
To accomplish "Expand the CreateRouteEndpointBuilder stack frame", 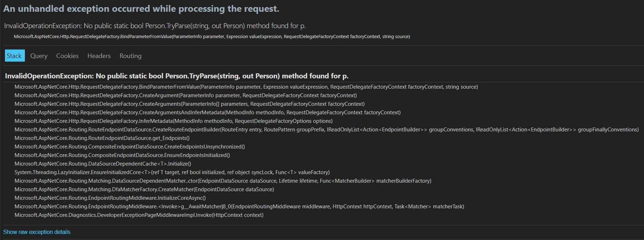I will pos(327,130).
